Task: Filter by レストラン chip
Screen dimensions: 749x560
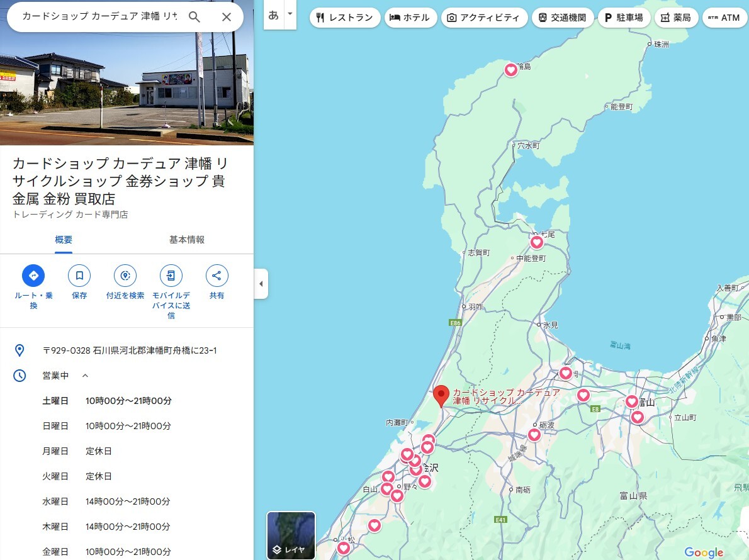Action: pos(345,18)
